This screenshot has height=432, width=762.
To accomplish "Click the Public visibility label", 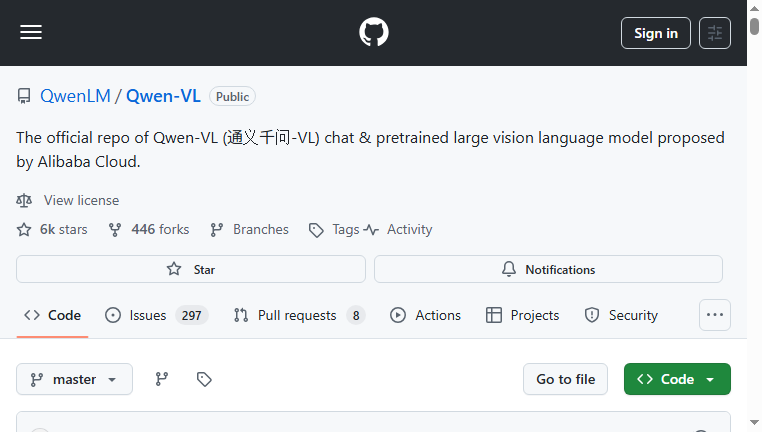I will point(232,96).
